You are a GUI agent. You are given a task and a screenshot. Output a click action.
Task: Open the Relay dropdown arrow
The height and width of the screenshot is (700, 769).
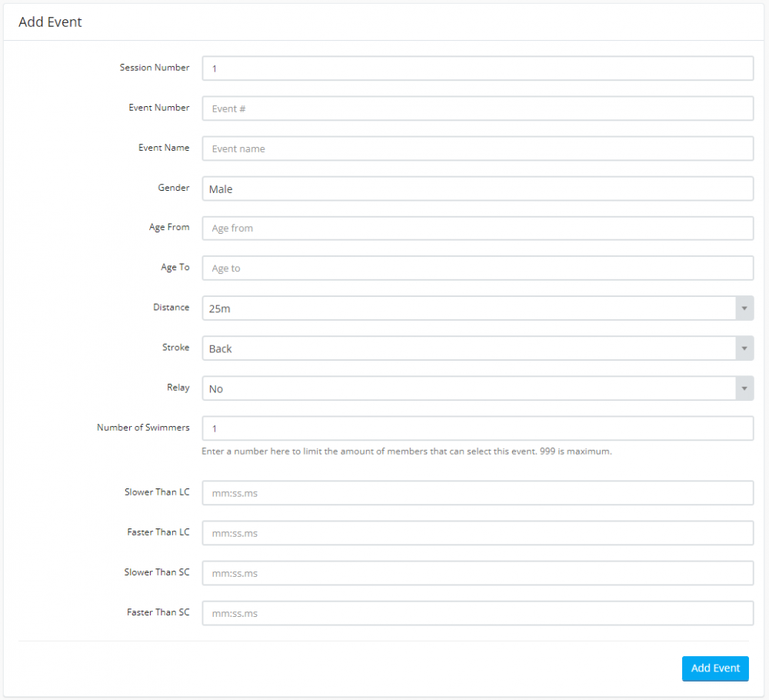pos(744,388)
